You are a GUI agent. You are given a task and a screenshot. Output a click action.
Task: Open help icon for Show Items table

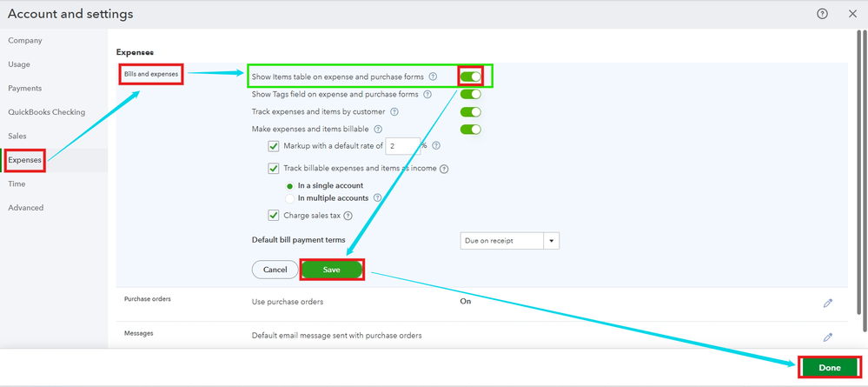pyautogui.click(x=433, y=77)
